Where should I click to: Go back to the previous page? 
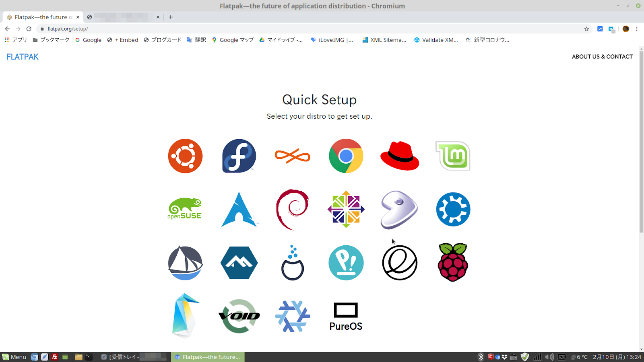coord(7,29)
